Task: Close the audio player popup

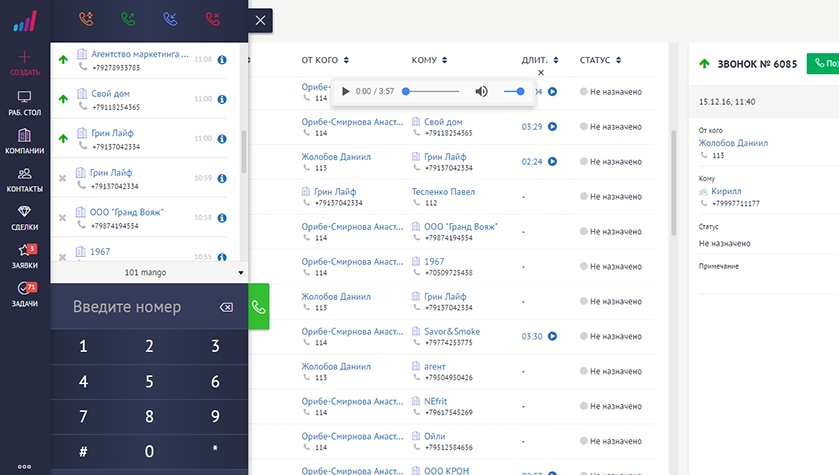Action: click(x=541, y=73)
